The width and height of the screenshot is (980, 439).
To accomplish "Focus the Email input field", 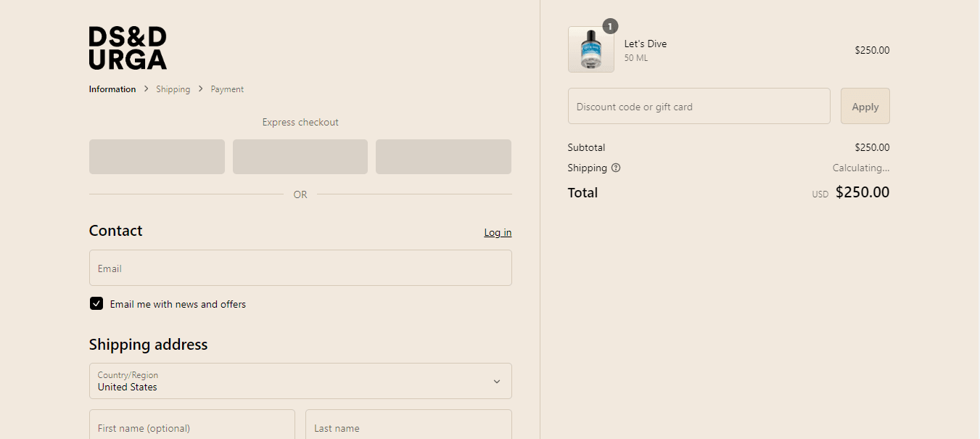I will pos(300,268).
